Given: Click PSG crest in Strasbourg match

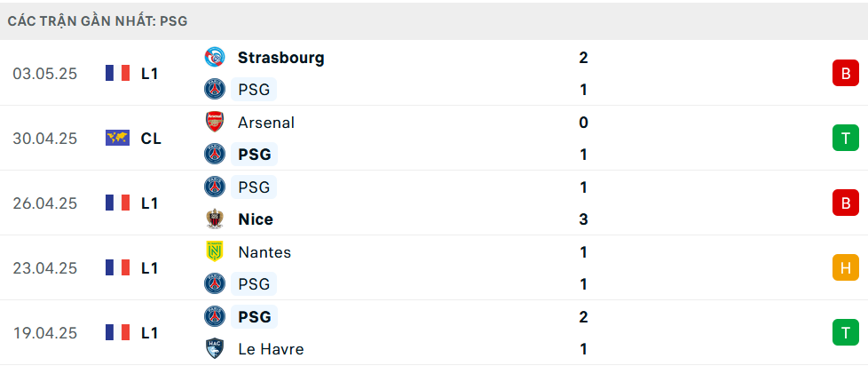Looking at the screenshot, I should click(x=214, y=89).
